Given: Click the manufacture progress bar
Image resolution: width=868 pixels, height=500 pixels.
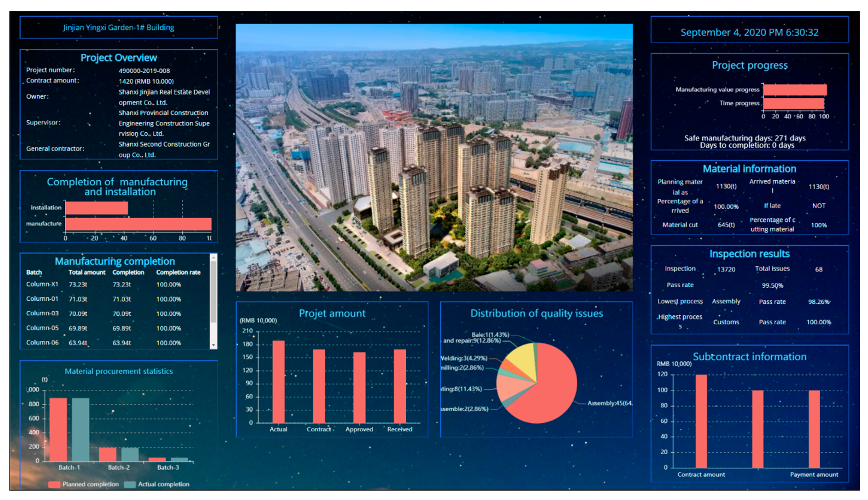Looking at the screenshot, I should (x=138, y=224).
